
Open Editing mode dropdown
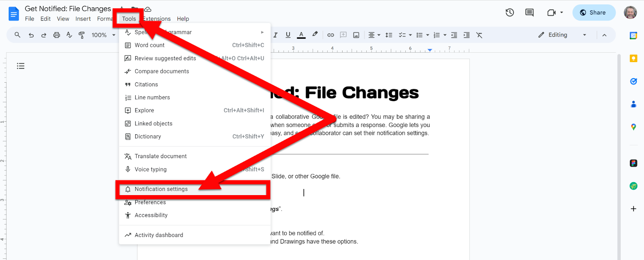(562, 35)
